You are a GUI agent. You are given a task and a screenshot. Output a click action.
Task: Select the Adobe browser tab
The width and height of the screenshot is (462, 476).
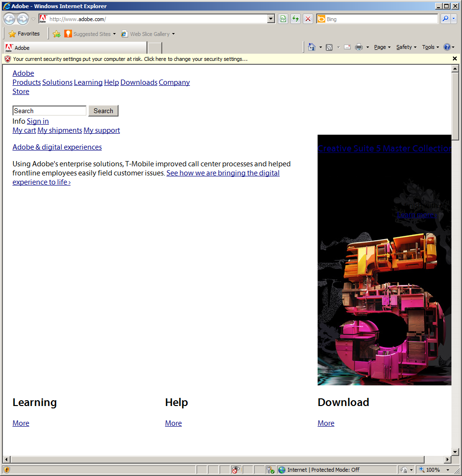[x=75, y=47]
